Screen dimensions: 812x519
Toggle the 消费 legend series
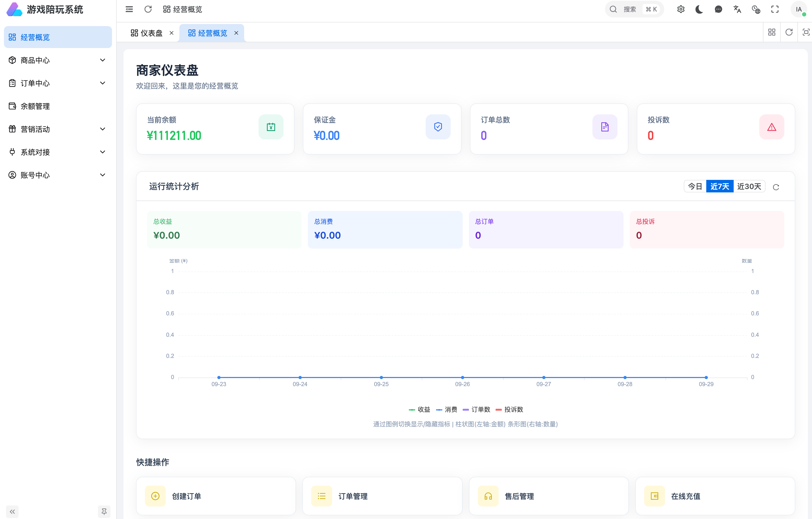(446, 409)
